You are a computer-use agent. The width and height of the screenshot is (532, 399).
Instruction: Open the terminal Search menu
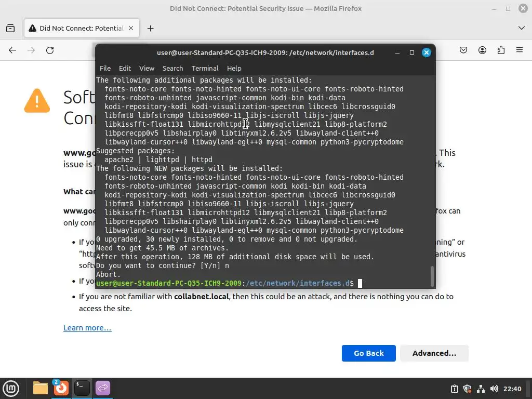(172, 68)
